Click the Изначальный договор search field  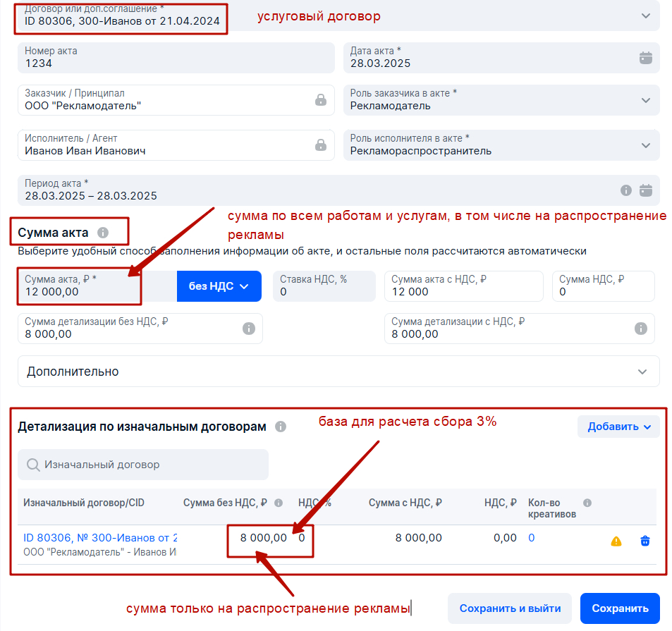click(143, 465)
